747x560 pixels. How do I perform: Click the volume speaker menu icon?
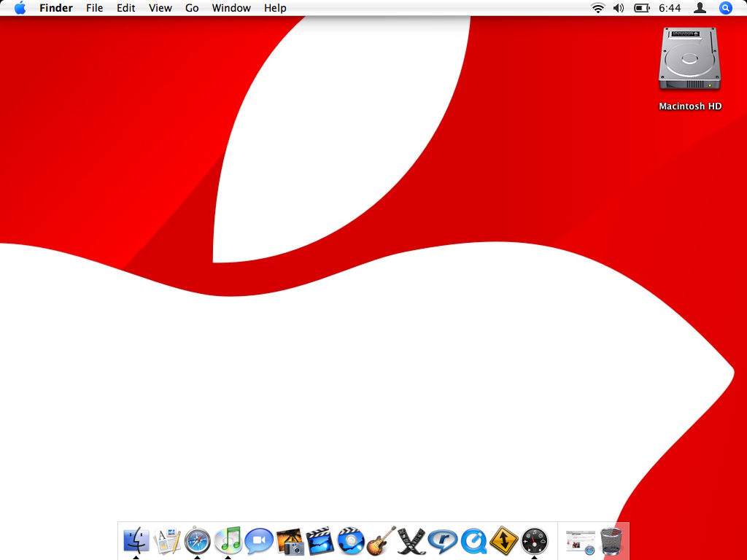(x=619, y=8)
